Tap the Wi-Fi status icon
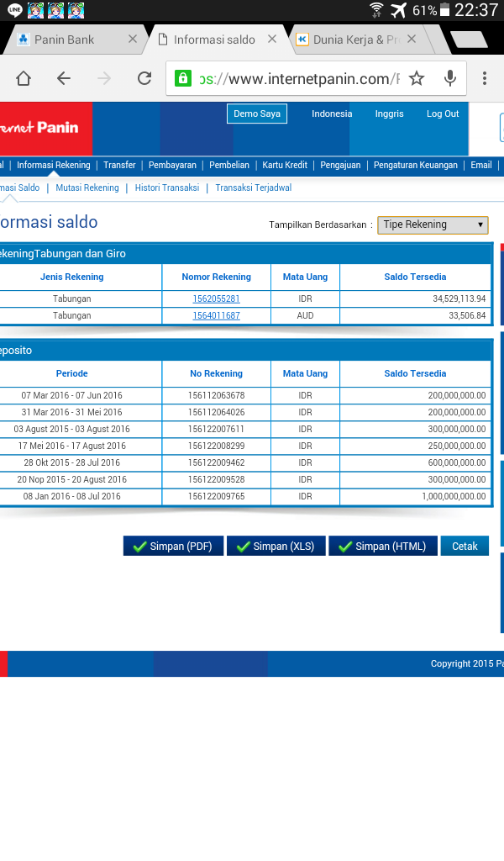The width and height of the screenshot is (504, 861). [376, 10]
